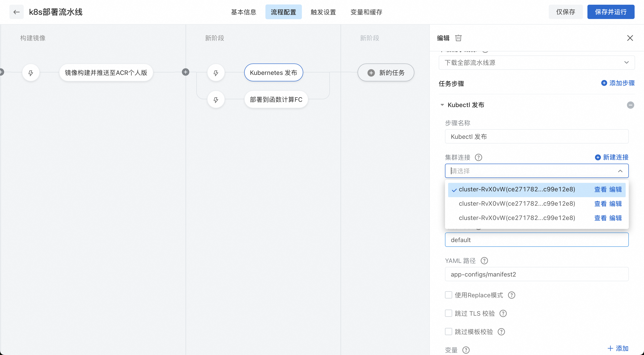Collapse the 集群连接 select dropdown
Image resolution: width=644 pixels, height=355 pixels.
click(x=620, y=171)
